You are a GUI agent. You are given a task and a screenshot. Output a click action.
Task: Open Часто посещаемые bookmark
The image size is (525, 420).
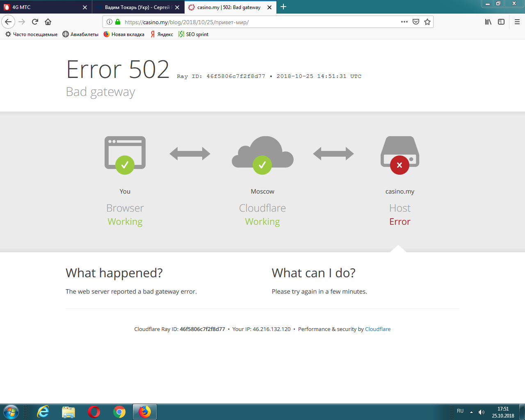tap(31, 34)
